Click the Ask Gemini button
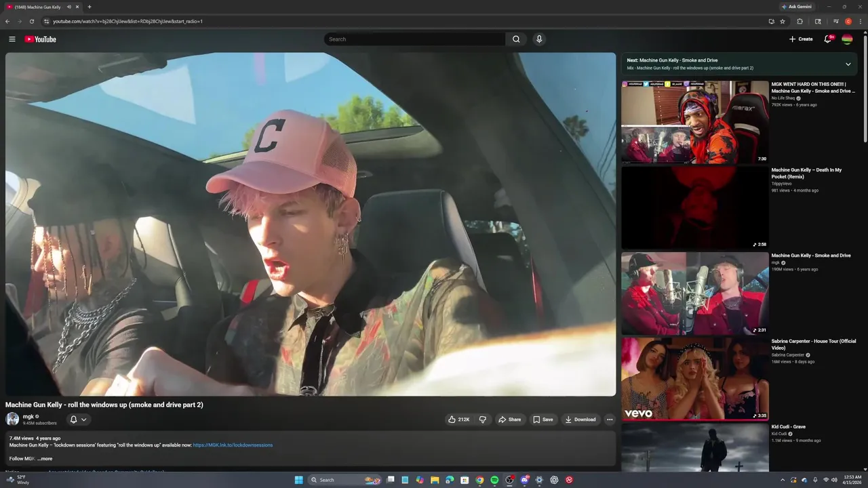Image resolution: width=868 pixels, height=488 pixels. coord(796,7)
